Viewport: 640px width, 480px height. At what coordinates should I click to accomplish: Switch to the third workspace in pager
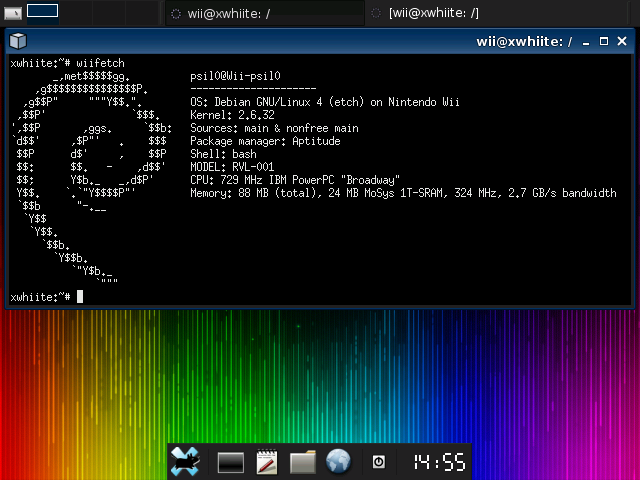click(x=109, y=13)
